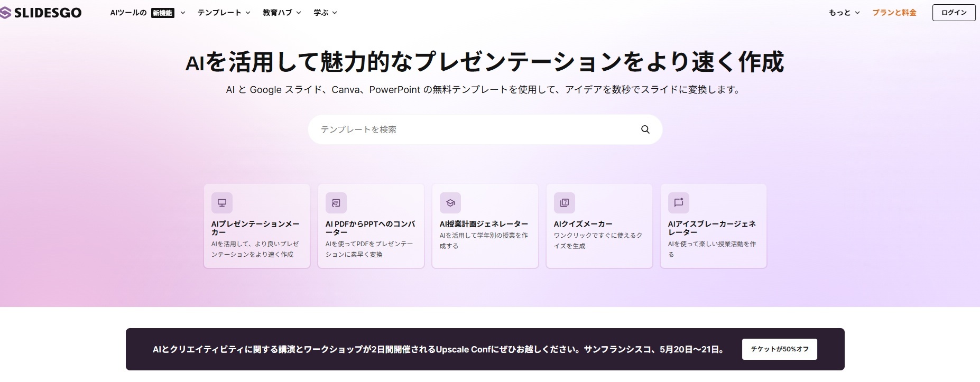Screen dimensions: 980x382
Task: Click the AIクイズメーカー quiz icon
Action: (565, 203)
